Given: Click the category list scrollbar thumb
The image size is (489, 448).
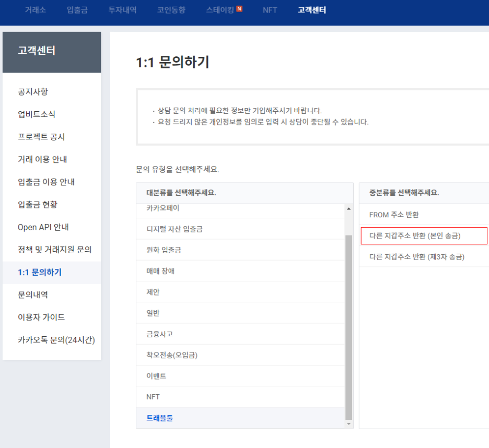Looking at the screenshot, I should click(x=348, y=327).
